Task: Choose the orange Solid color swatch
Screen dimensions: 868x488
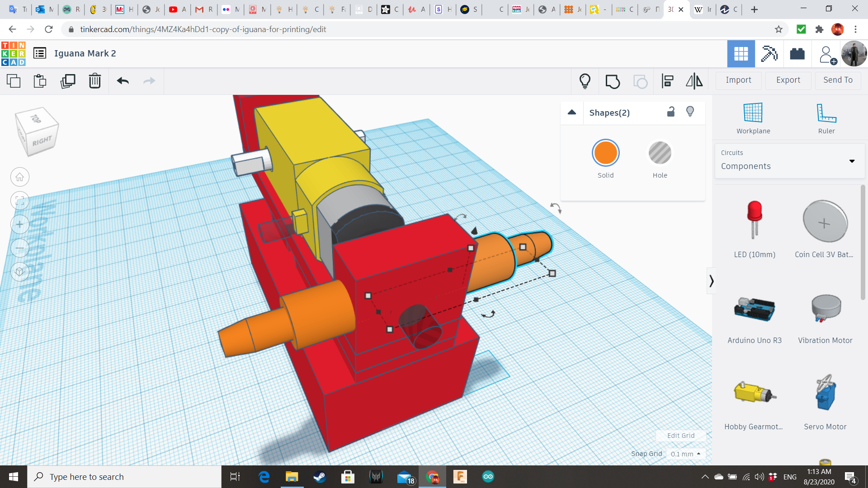Action: [x=605, y=153]
